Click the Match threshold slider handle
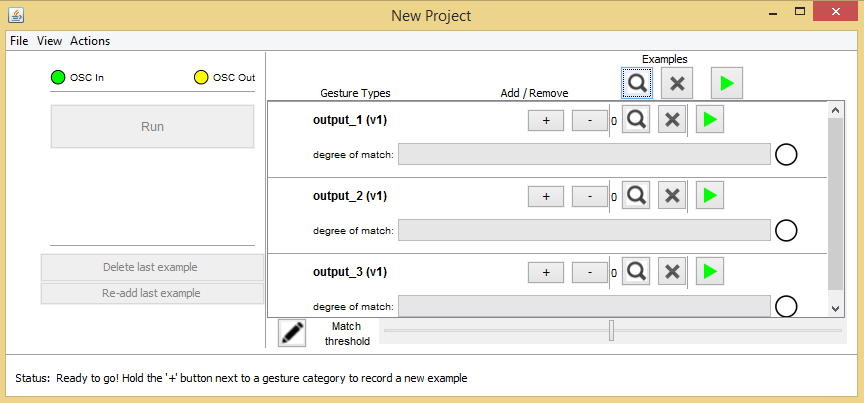Viewport: 864px width, 403px height. point(612,330)
